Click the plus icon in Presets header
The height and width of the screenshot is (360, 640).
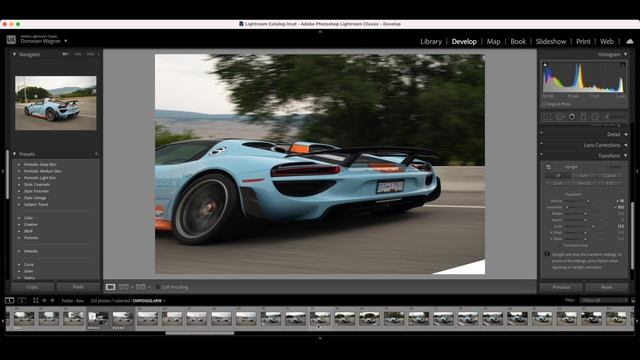coord(96,154)
